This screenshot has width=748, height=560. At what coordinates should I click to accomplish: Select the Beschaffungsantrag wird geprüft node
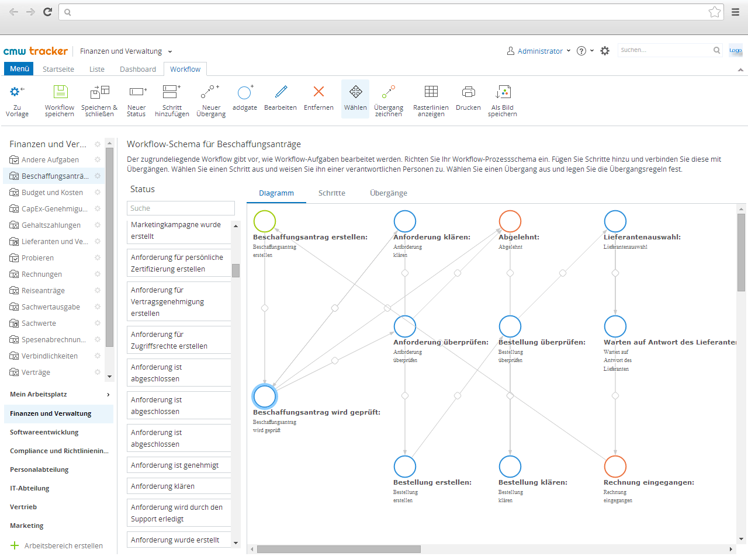pyautogui.click(x=265, y=396)
